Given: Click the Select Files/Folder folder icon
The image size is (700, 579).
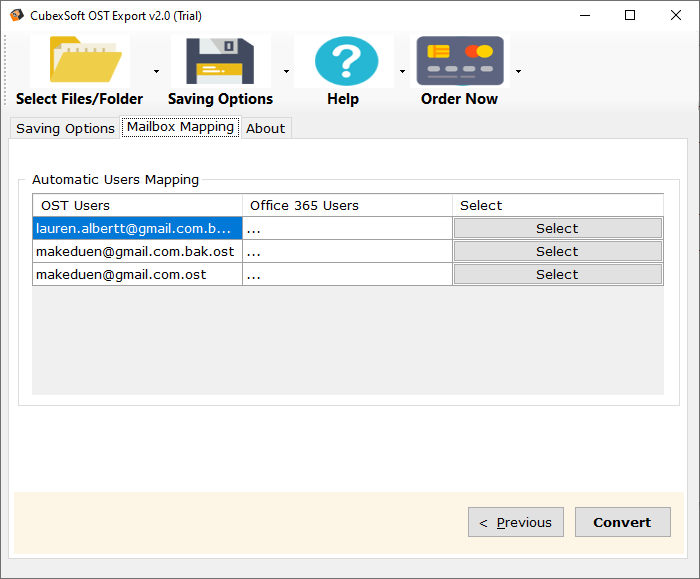Looking at the screenshot, I should pyautogui.click(x=80, y=60).
